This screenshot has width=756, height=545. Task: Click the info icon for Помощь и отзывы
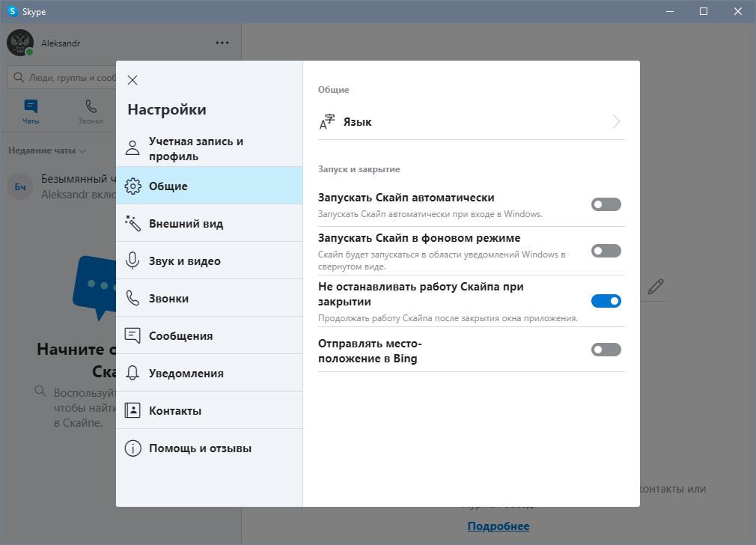(x=132, y=449)
